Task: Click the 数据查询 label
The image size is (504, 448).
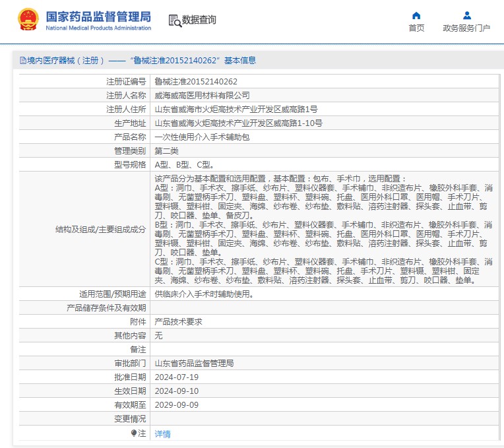Action: 199,20
